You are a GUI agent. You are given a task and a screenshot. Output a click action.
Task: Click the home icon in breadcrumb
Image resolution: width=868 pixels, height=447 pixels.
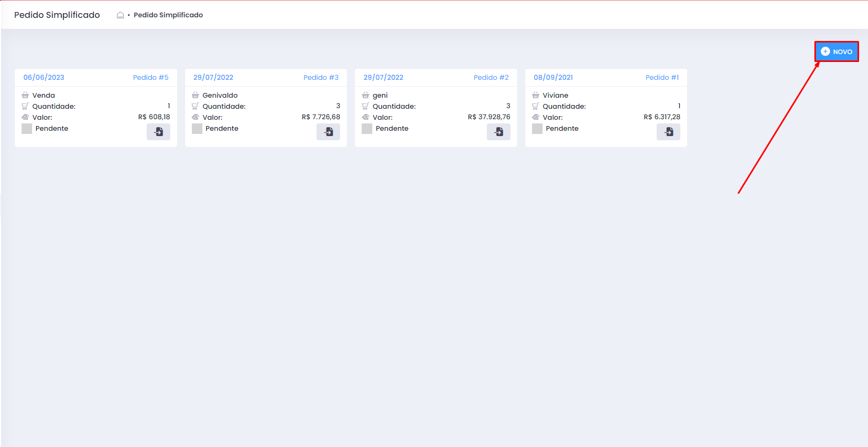pyautogui.click(x=120, y=15)
